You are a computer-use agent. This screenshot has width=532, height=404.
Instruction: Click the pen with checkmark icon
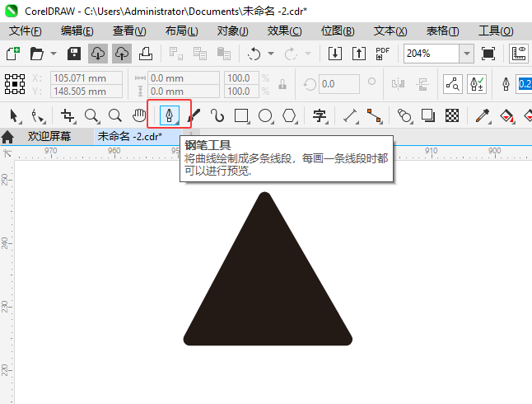[x=477, y=84]
